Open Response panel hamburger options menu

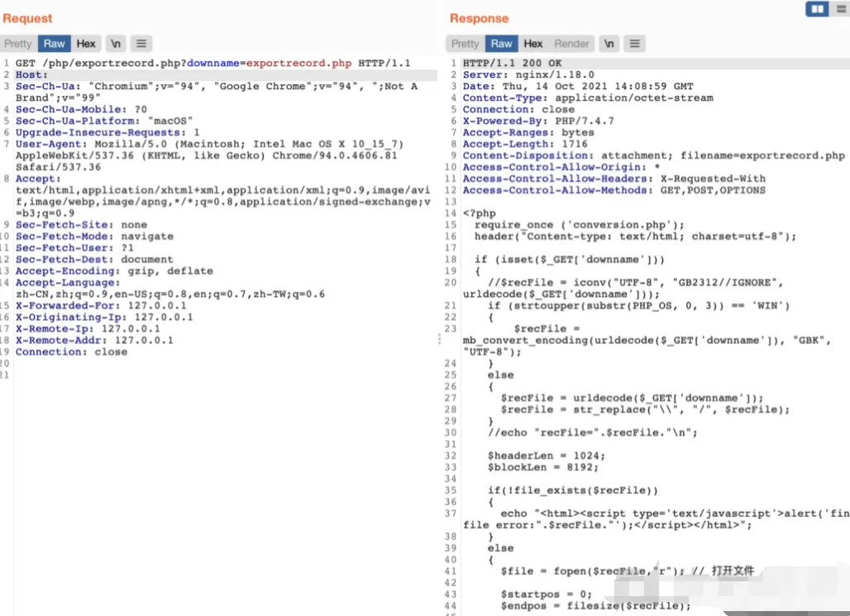634,43
